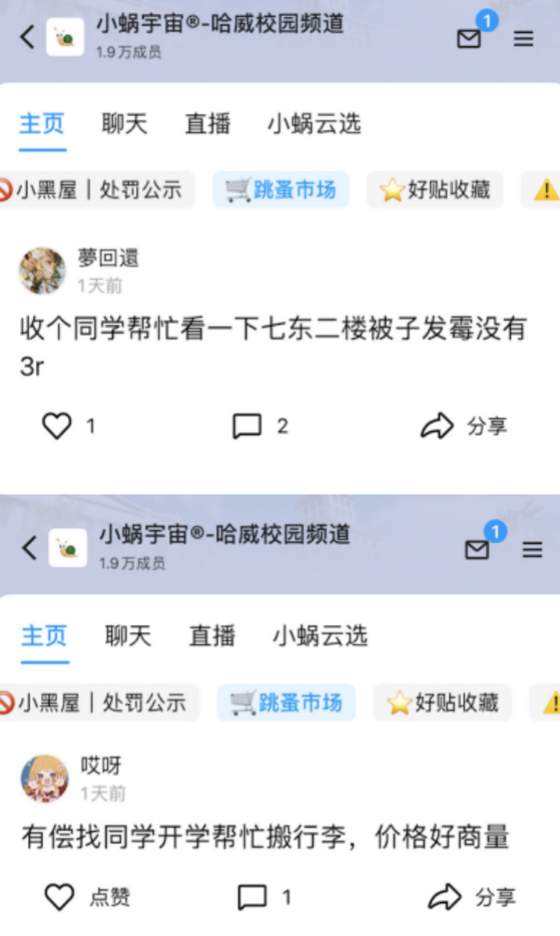This screenshot has width=560, height=936.
Task: Share the post written by 夢回還
Action: coord(464,426)
